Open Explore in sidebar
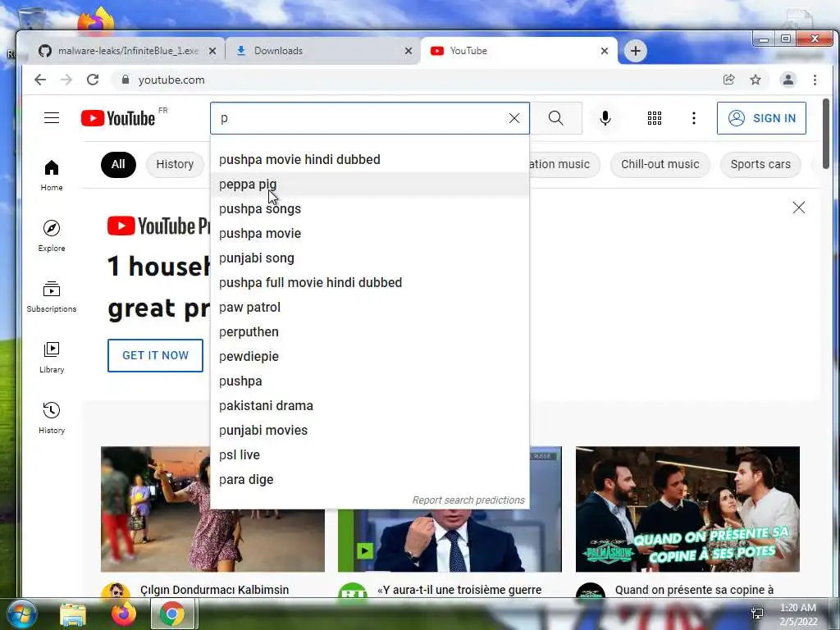This screenshot has width=840, height=630. 52,236
